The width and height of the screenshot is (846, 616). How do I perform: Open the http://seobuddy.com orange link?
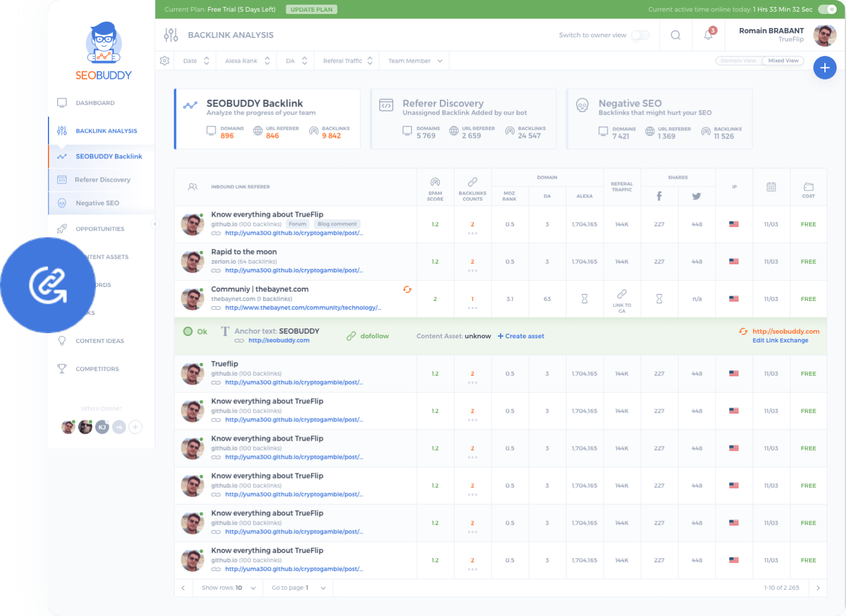click(x=786, y=331)
